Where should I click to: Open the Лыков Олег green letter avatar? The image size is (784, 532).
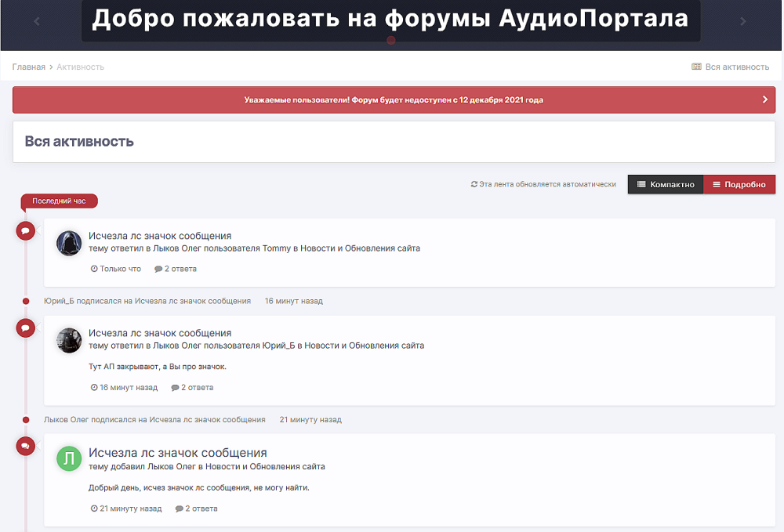(69, 459)
